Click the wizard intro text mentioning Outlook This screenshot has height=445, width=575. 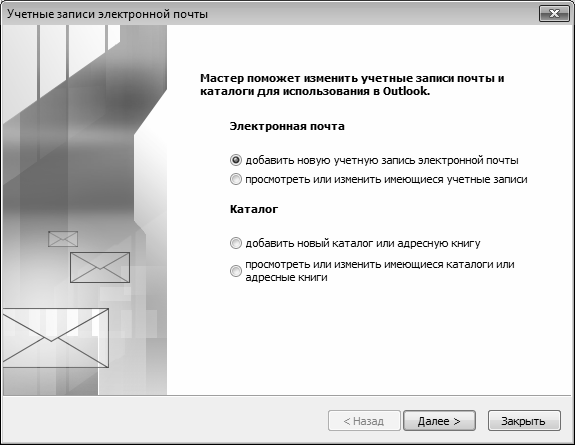pos(352,85)
